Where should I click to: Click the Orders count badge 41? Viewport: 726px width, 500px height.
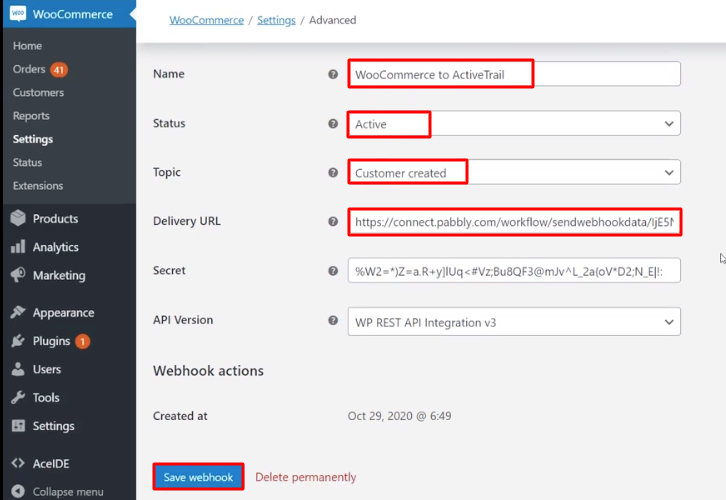[59, 70]
